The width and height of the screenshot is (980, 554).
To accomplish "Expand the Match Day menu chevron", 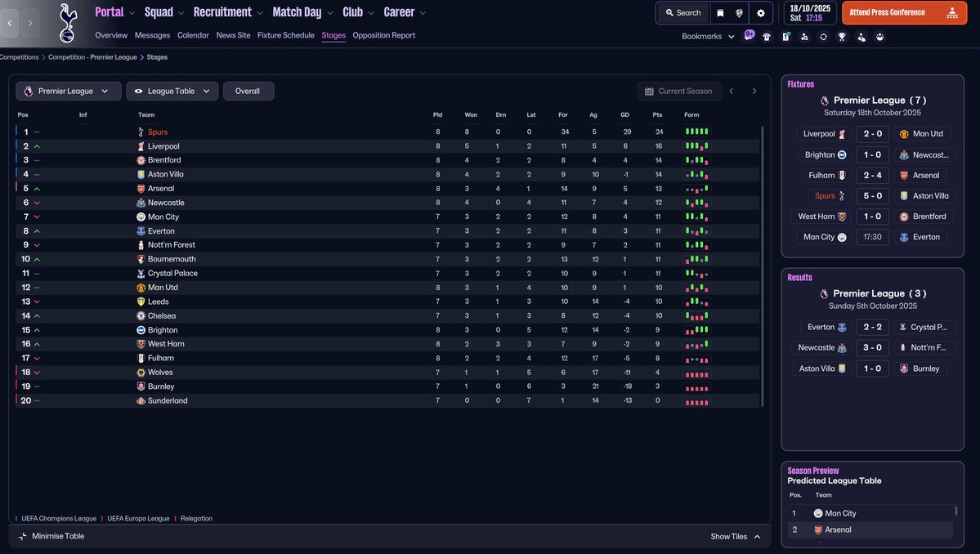I will click(x=330, y=13).
